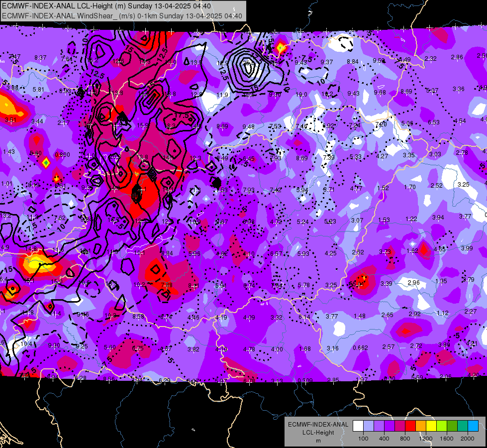The image size is (487, 448).
Task: Click the map value 8.84
Action: pyautogui.click(x=353, y=62)
